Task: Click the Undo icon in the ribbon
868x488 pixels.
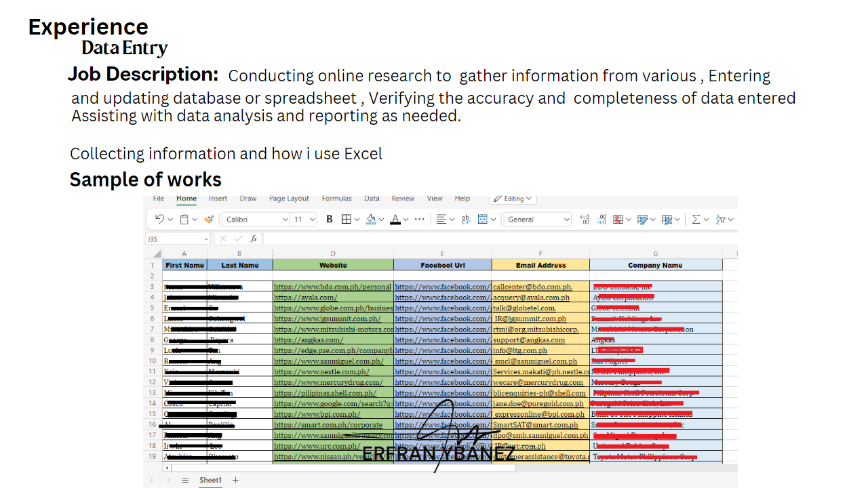Action: pos(159,219)
